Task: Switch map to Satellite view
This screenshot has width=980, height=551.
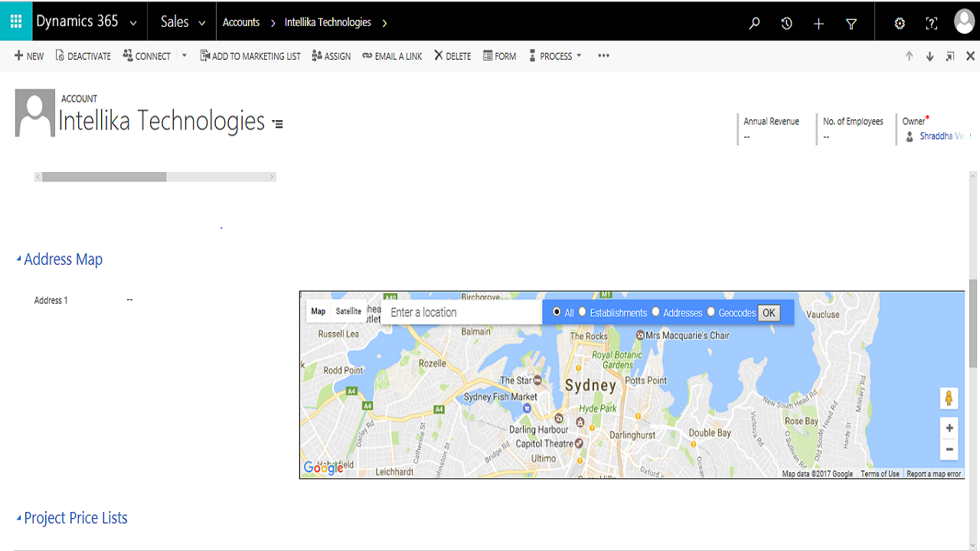Action: pyautogui.click(x=348, y=311)
